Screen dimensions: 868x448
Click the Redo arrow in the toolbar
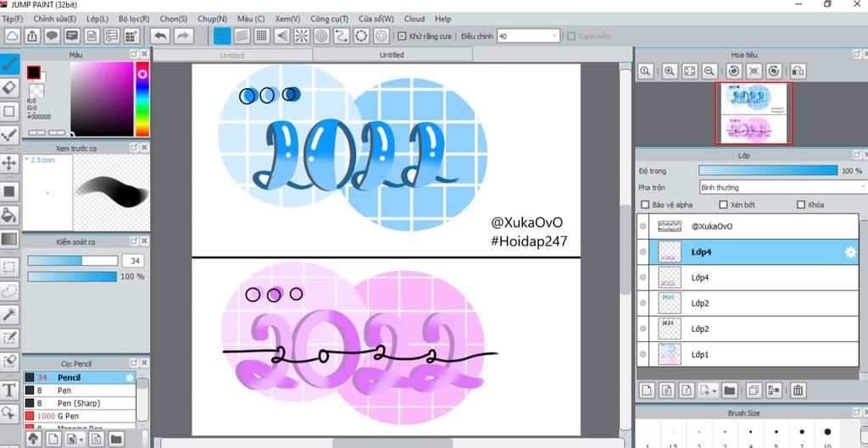click(183, 36)
